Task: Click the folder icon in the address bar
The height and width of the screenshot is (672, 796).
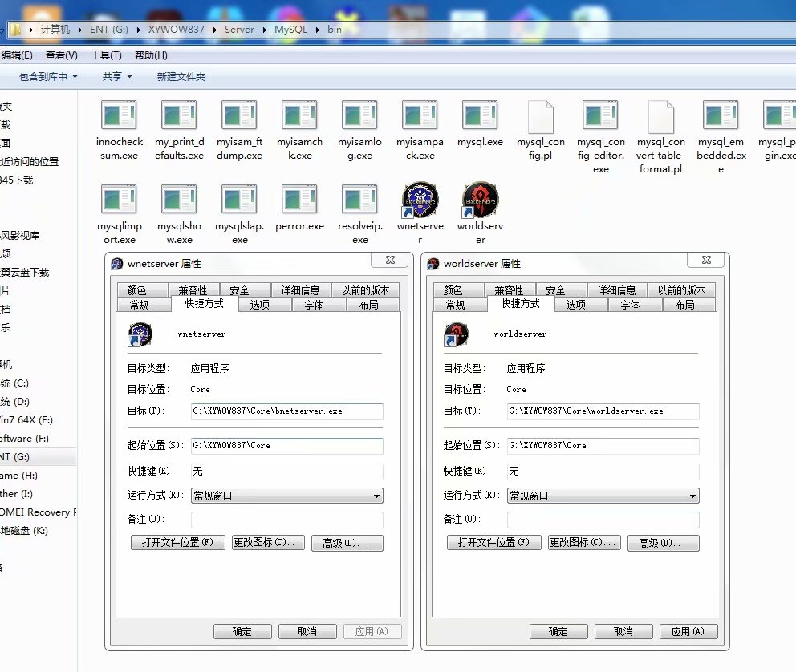Action: (16, 30)
